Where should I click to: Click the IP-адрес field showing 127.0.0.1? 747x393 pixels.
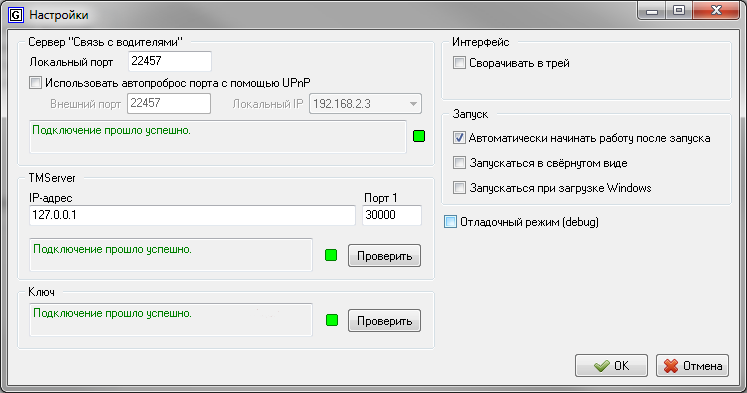(x=192, y=215)
